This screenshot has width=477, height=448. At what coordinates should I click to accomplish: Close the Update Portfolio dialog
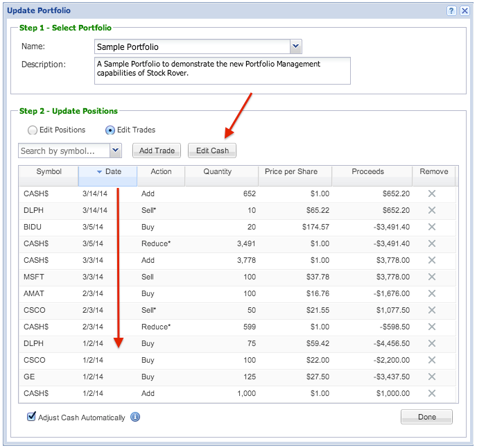[465, 11]
